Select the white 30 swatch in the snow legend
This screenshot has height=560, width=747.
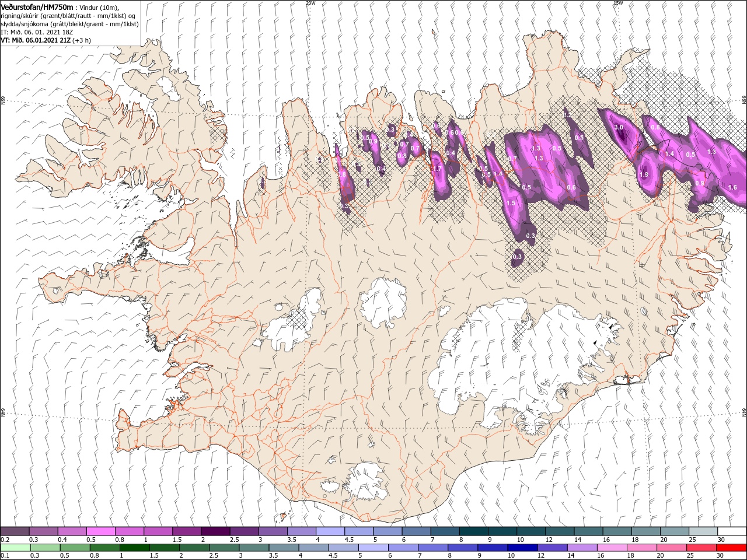tap(731, 531)
